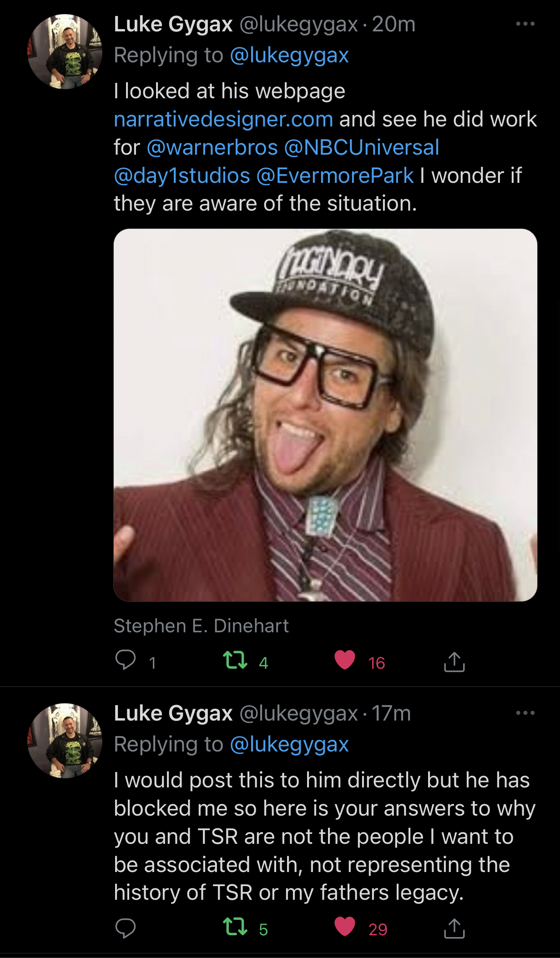This screenshot has height=958, width=560.
Task: Open the attached photo of Stephen E. Dinehart
Action: pos(325,415)
